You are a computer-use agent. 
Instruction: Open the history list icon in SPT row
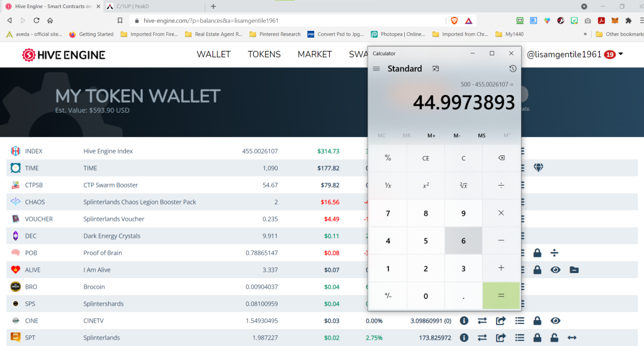pyautogui.click(x=519, y=337)
